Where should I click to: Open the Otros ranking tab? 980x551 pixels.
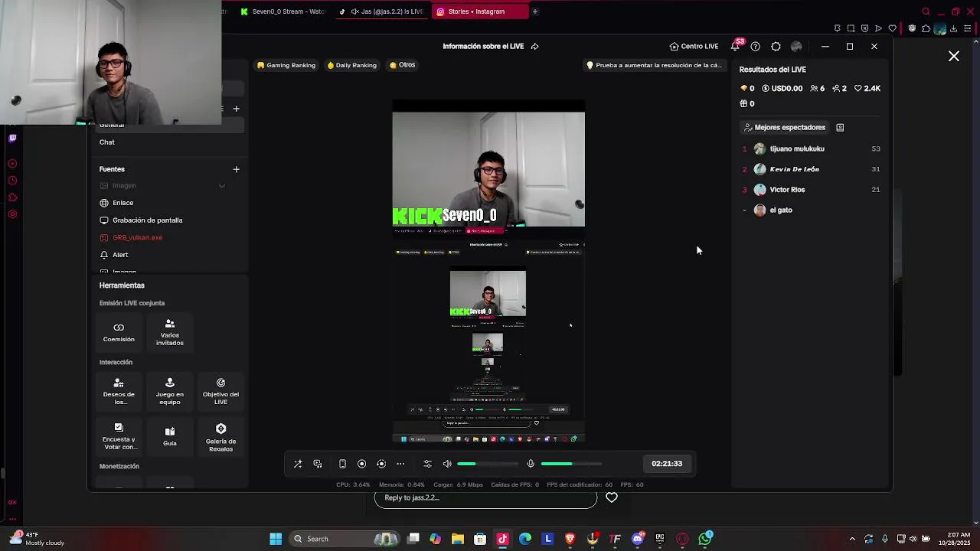pyautogui.click(x=402, y=65)
